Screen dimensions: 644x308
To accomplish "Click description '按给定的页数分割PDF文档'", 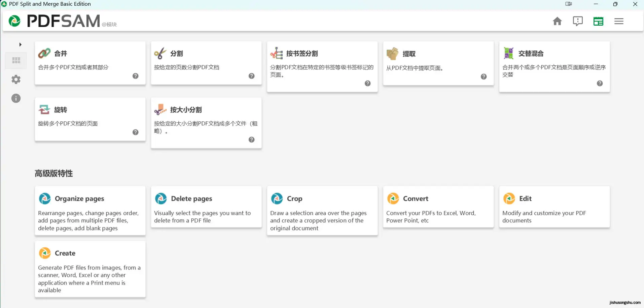I will [x=187, y=67].
